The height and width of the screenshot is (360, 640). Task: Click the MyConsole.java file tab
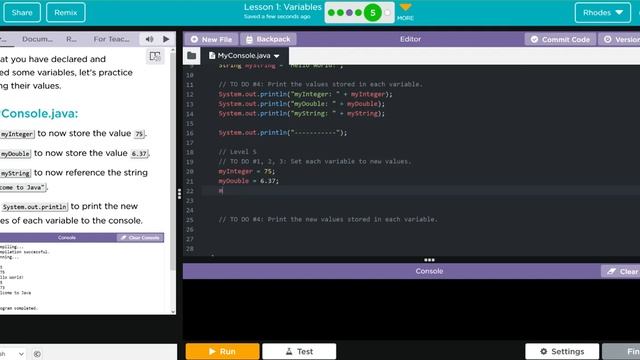click(244, 56)
